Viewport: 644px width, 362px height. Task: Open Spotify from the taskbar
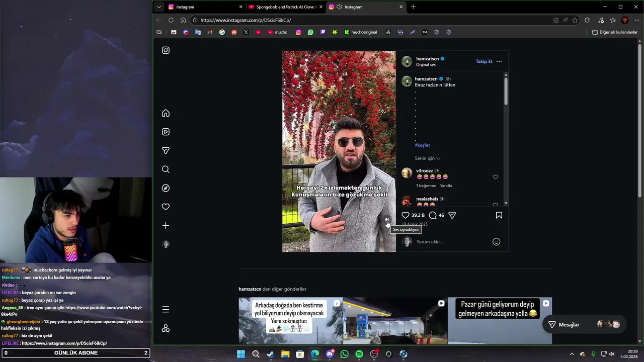coord(359,354)
